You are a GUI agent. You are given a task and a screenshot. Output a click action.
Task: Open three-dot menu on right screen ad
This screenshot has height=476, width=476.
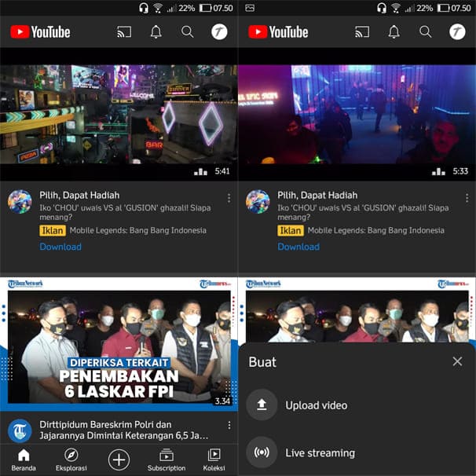[x=467, y=198]
